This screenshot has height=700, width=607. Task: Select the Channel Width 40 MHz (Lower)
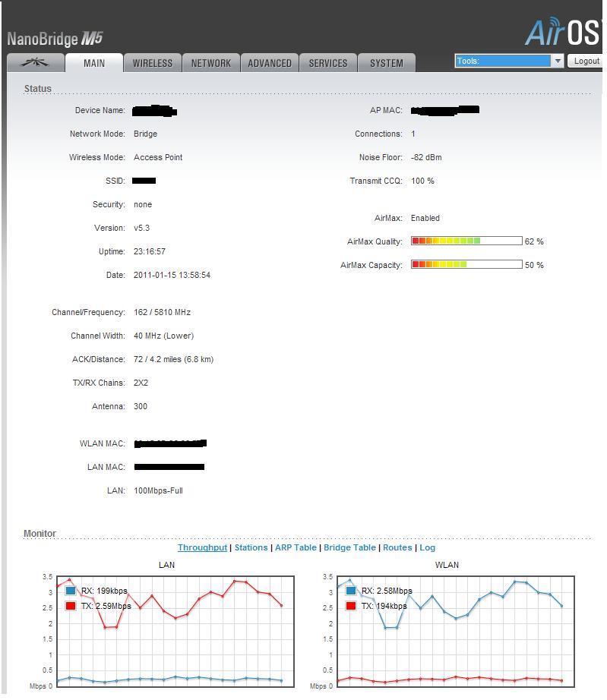coord(164,336)
